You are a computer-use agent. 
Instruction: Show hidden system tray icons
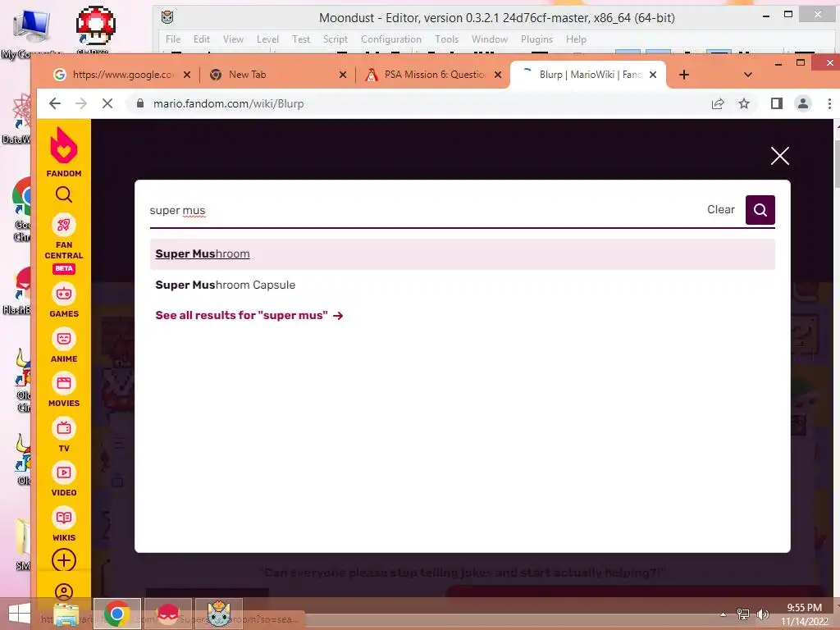(723, 614)
